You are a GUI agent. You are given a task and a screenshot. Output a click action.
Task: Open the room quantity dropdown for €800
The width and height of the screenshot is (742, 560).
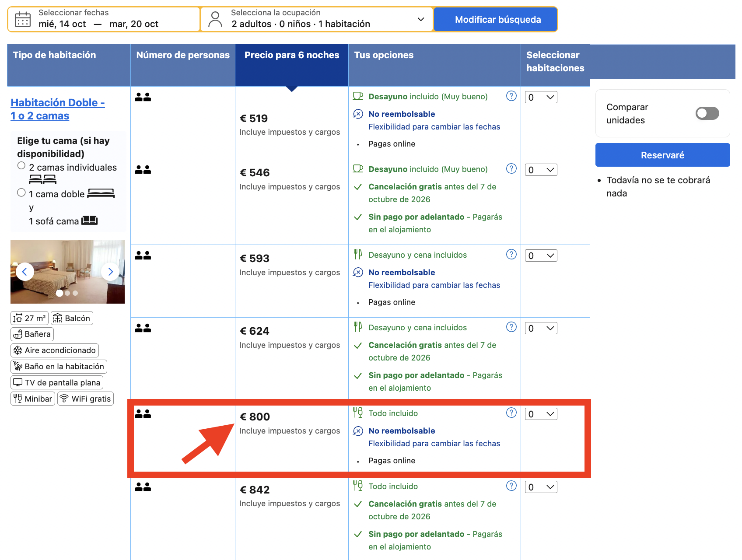tap(541, 414)
